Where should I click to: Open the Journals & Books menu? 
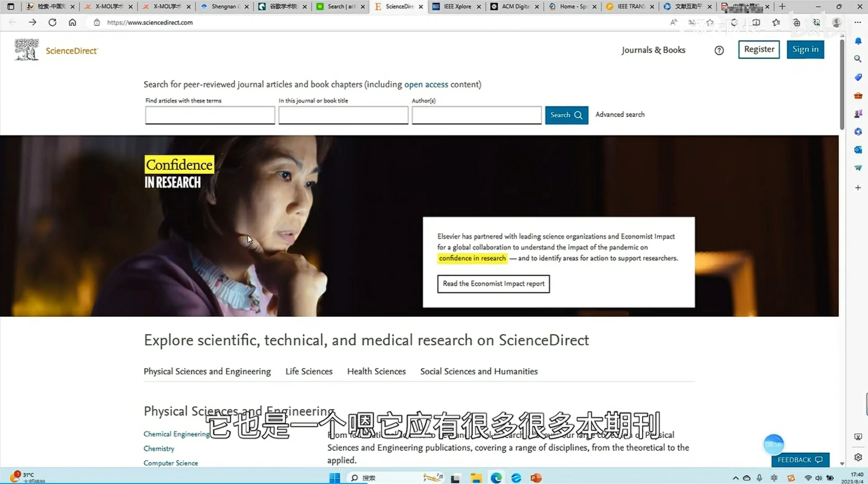pos(653,50)
